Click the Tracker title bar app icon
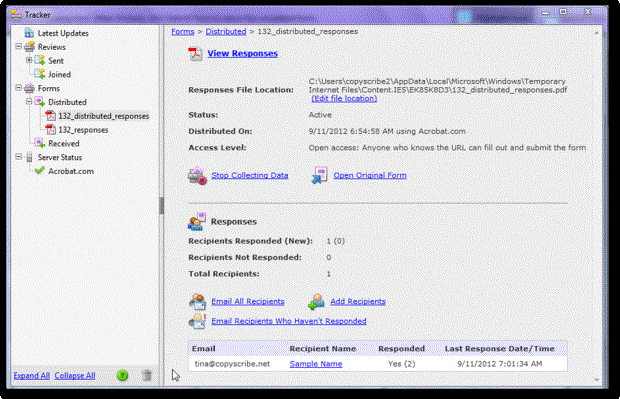Screen dimensions: 620x399 coord(16,15)
